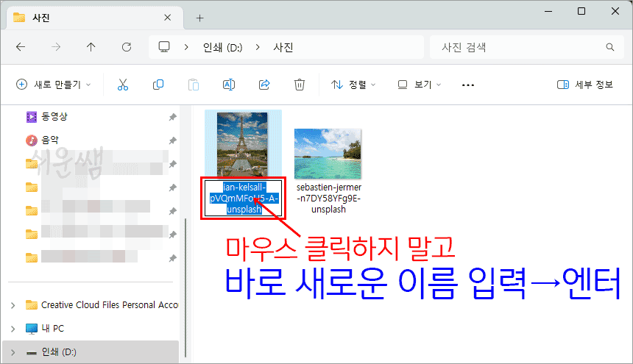Open the 정렬 sort dropdown

pos(353,85)
